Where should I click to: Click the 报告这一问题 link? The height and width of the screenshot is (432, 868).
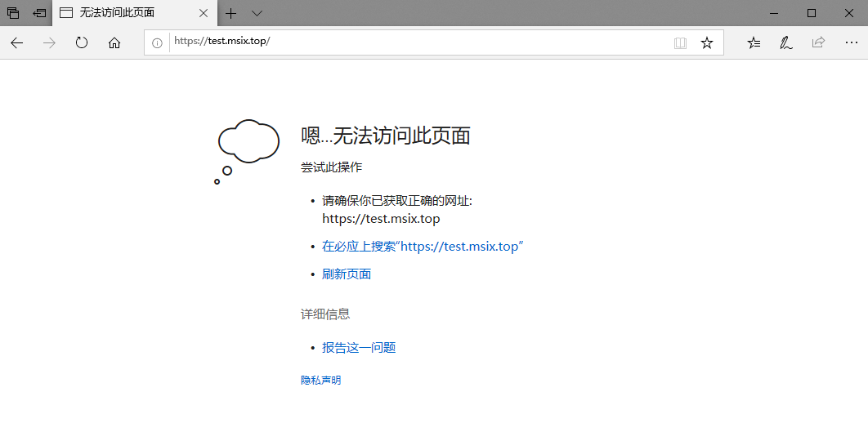coord(359,347)
